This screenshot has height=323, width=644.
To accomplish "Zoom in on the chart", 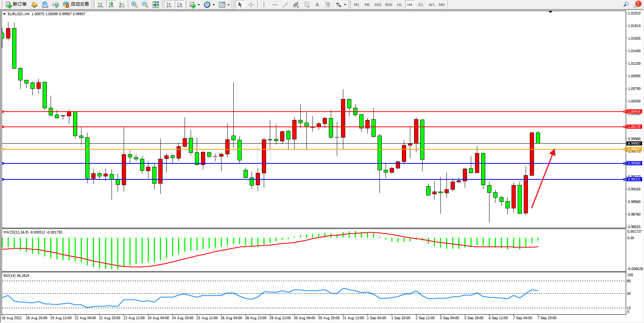I will point(134,5).
